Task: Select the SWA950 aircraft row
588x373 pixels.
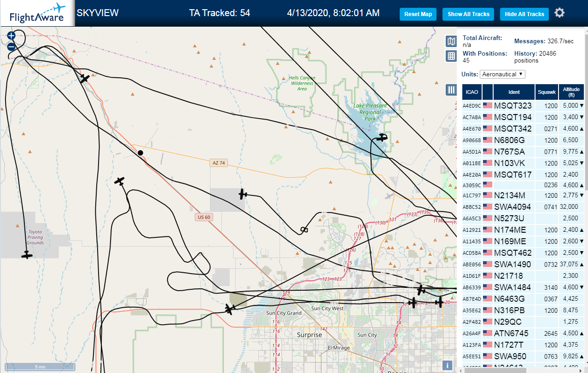Action: pyautogui.click(x=524, y=356)
